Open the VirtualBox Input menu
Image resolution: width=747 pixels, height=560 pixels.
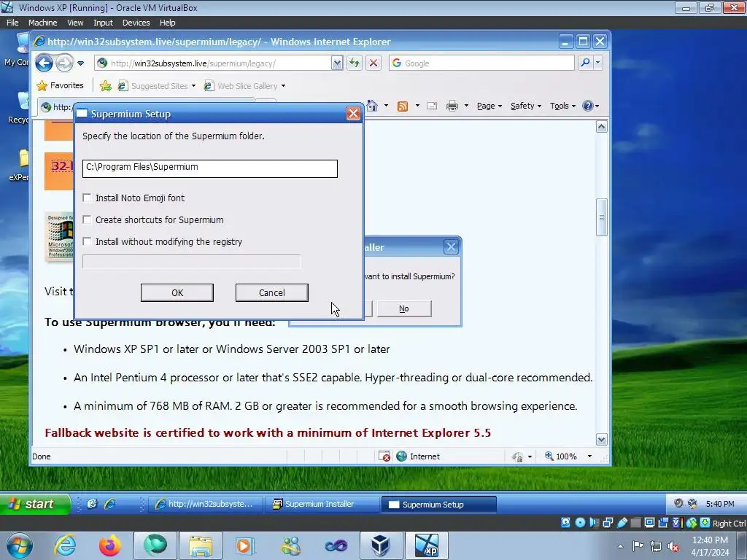103,23
